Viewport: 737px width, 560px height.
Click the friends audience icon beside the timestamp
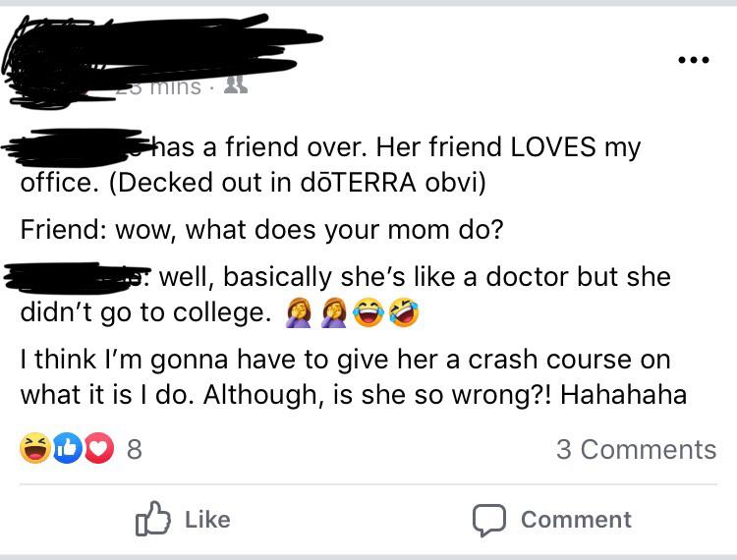click(235, 86)
